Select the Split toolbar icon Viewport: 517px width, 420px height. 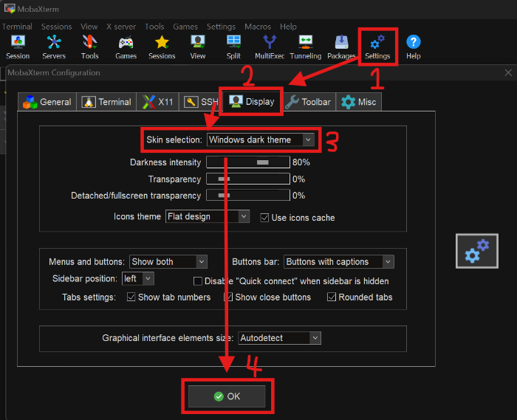pyautogui.click(x=234, y=47)
